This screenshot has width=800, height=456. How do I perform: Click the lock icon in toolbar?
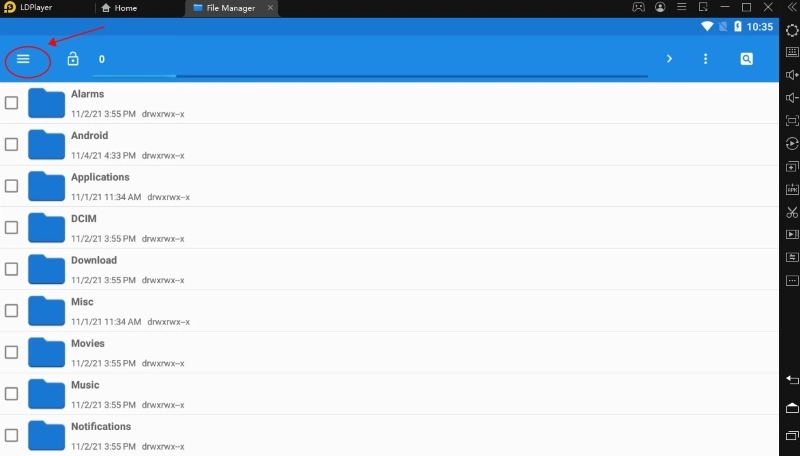(x=72, y=59)
